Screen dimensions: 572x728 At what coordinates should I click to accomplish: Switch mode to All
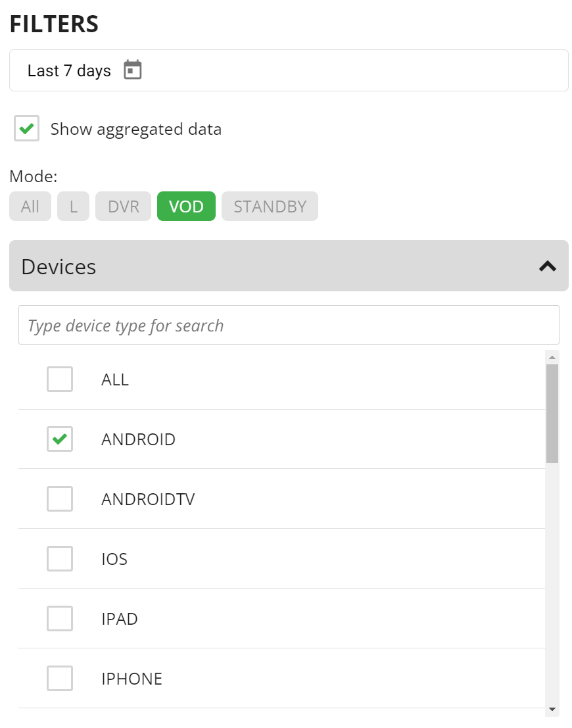pos(30,206)
